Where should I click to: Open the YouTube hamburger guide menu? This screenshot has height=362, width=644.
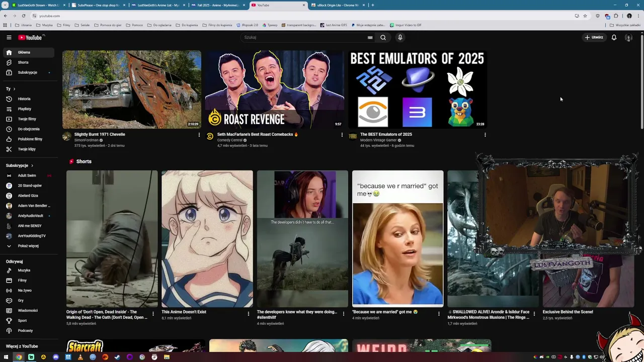9,37
